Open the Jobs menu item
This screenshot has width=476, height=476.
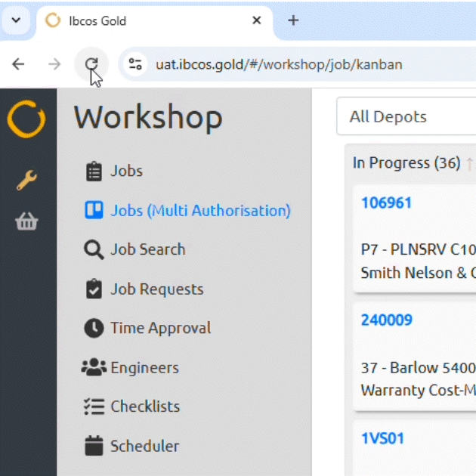coord(126,171)
